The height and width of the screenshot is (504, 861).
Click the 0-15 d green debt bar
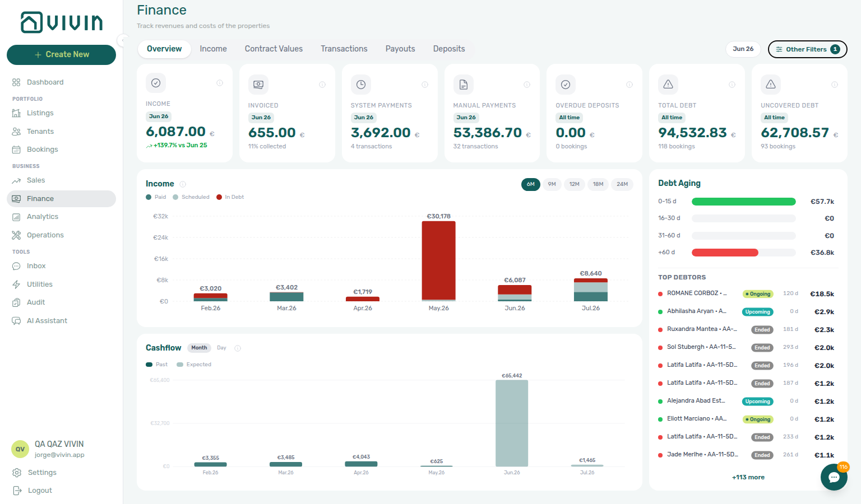(x=744, y=202)
